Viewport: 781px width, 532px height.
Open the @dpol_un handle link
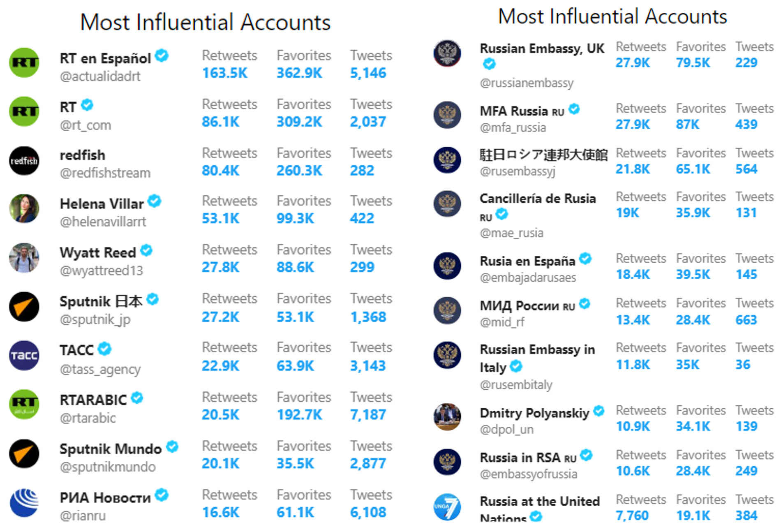[507, 430]
